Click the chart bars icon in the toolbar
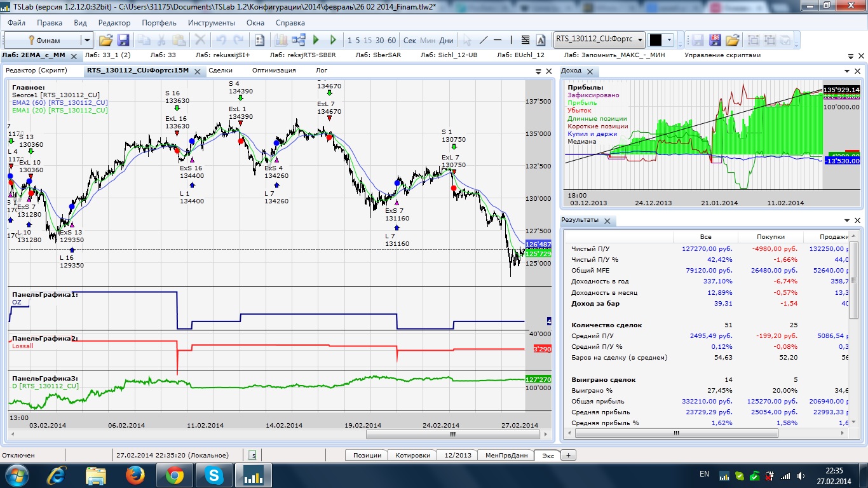 pos(281,40)
